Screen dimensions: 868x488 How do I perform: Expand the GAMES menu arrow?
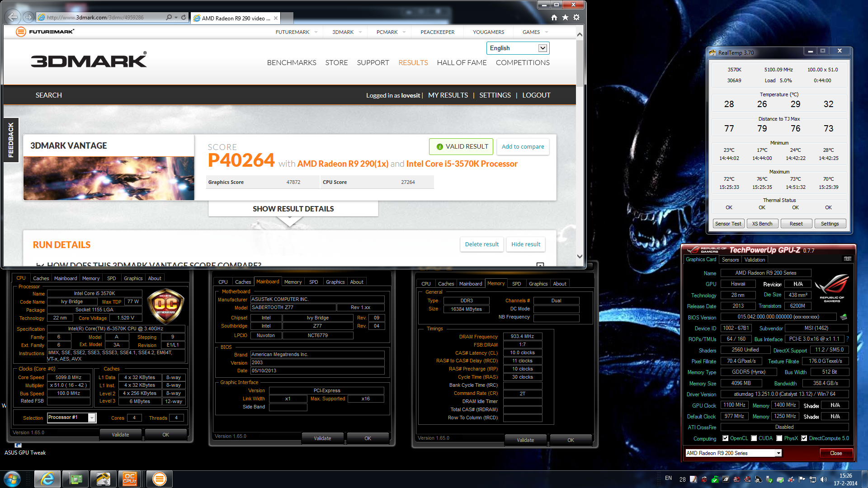547,32
